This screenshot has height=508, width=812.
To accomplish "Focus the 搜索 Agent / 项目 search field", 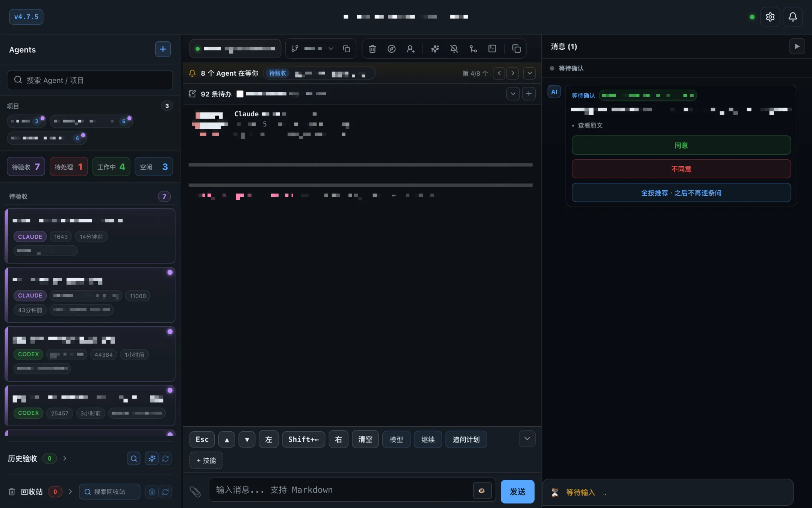I will (x=90, y=80).
